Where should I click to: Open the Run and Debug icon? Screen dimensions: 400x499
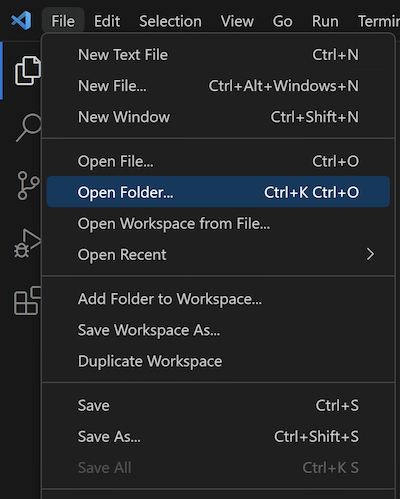[27, 243]
